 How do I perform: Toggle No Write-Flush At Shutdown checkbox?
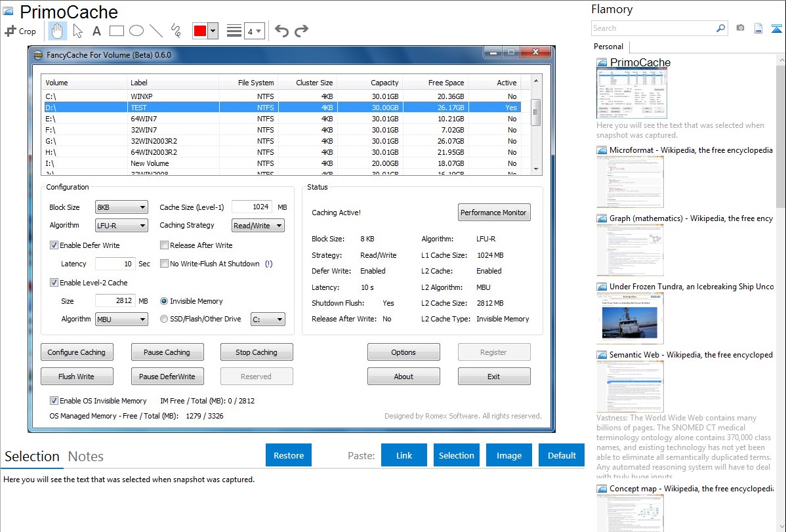[x=164, y=264]
